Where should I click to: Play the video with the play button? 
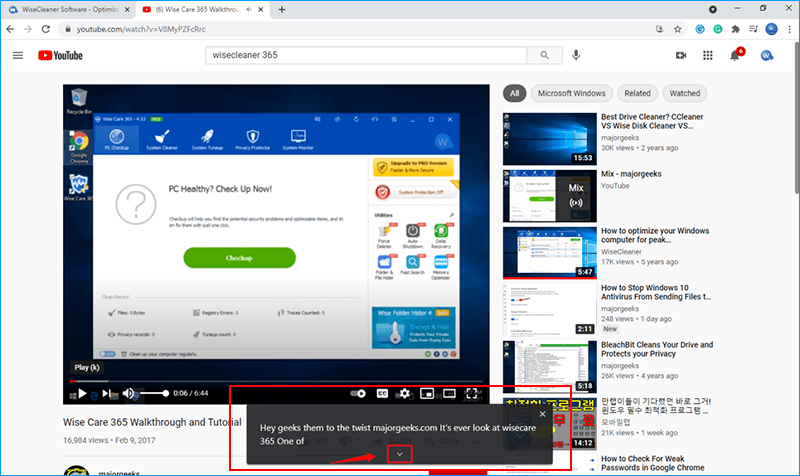[82, 393]
